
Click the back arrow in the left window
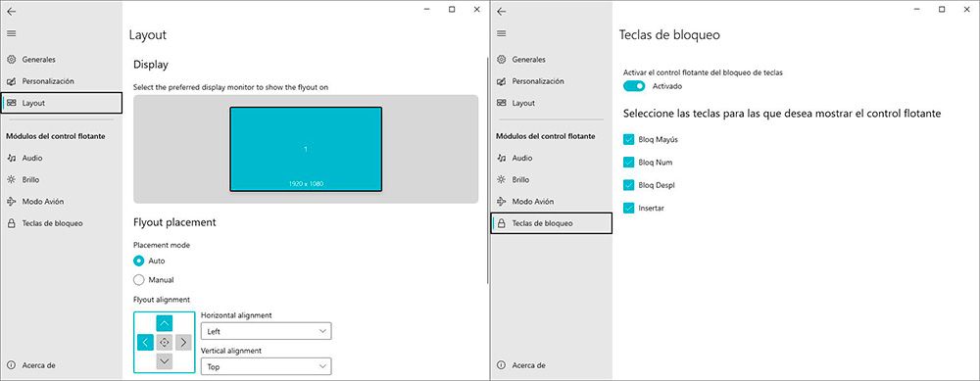(x=11, y=11)
